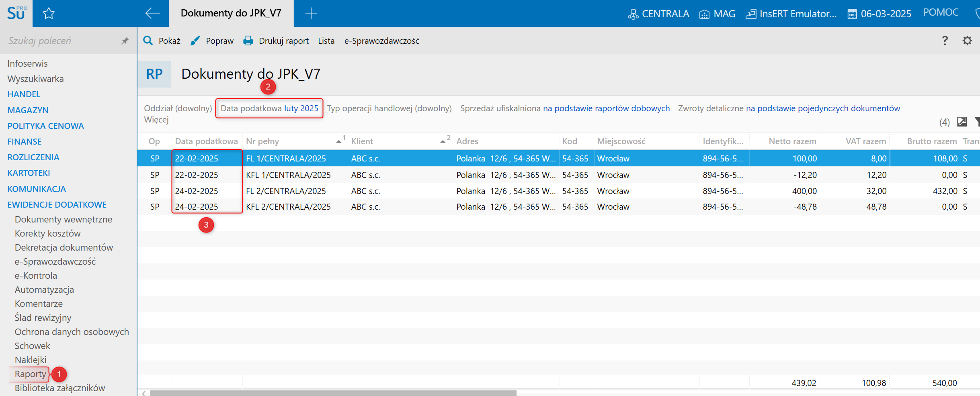980x396 pixels.
Task: Open Wyszukiwarka in the sidebar
Action: tap(35, 79)
